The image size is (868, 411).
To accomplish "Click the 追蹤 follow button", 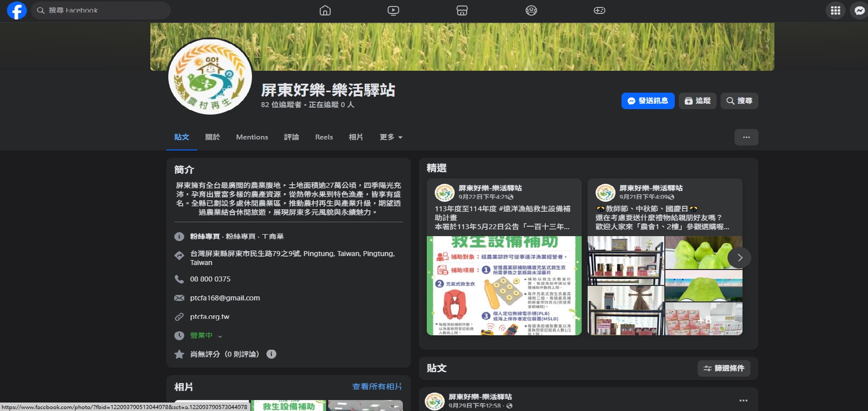I will click(697, 101).
